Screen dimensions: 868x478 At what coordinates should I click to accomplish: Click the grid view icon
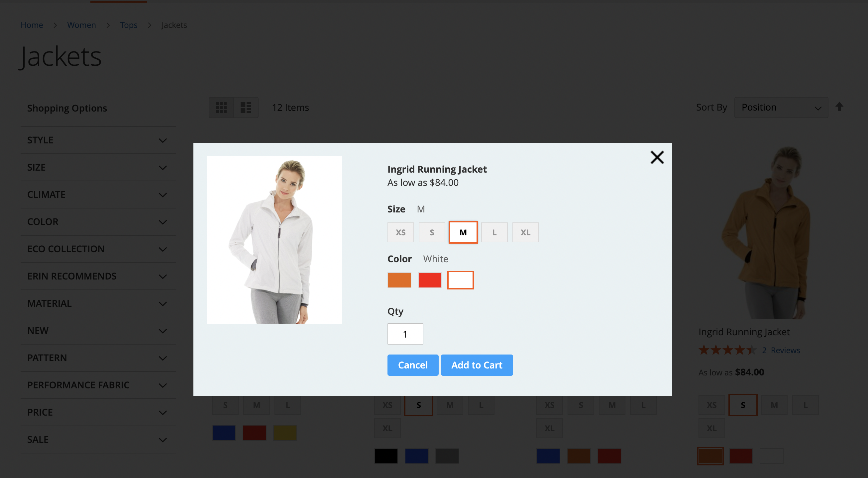(x=221, y=107)
